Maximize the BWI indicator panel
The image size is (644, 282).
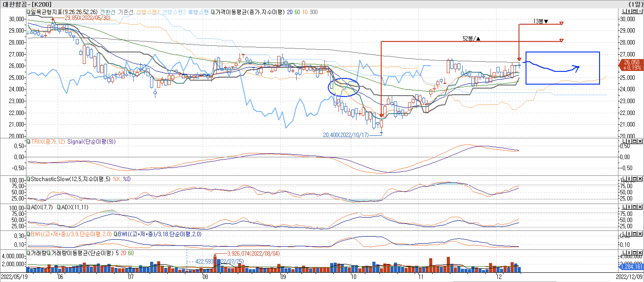[x=635, y=234]
